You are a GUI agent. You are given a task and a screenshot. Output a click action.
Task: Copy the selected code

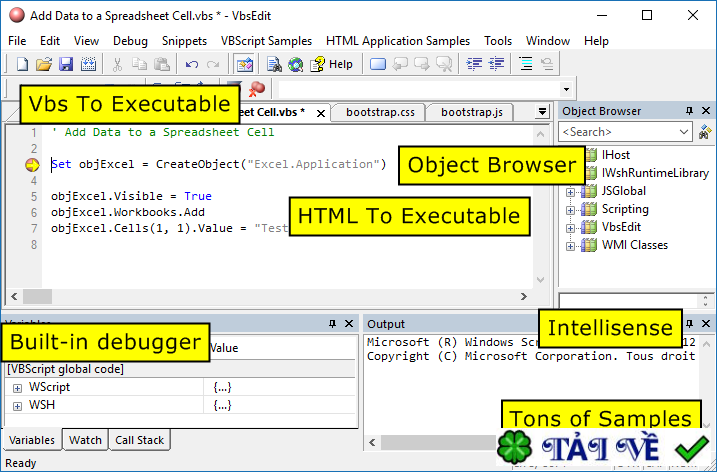coord(139,64)
